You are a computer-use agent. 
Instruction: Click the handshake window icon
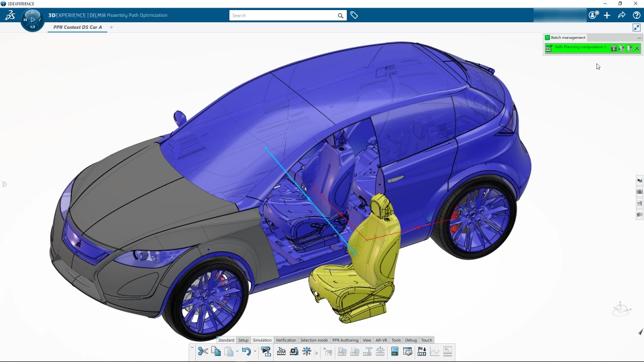pyautogui.click(x=407, y=351)
